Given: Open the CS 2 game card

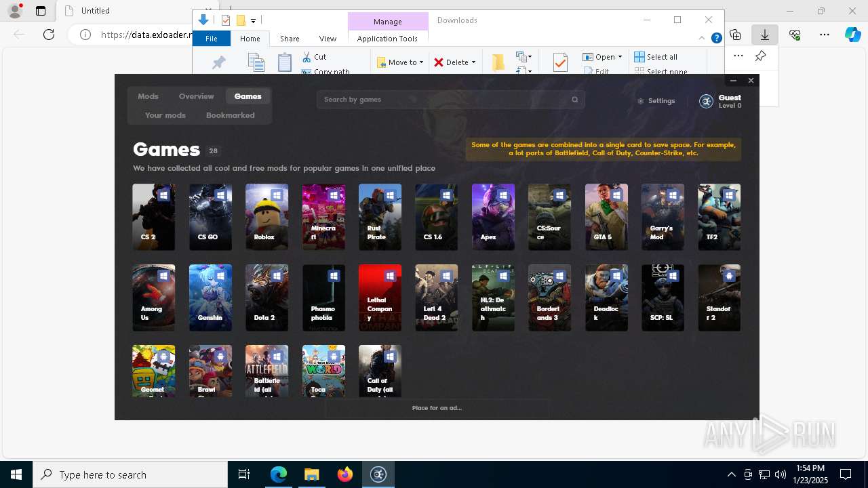Looking at the screenshot, I should pos(154,217).
